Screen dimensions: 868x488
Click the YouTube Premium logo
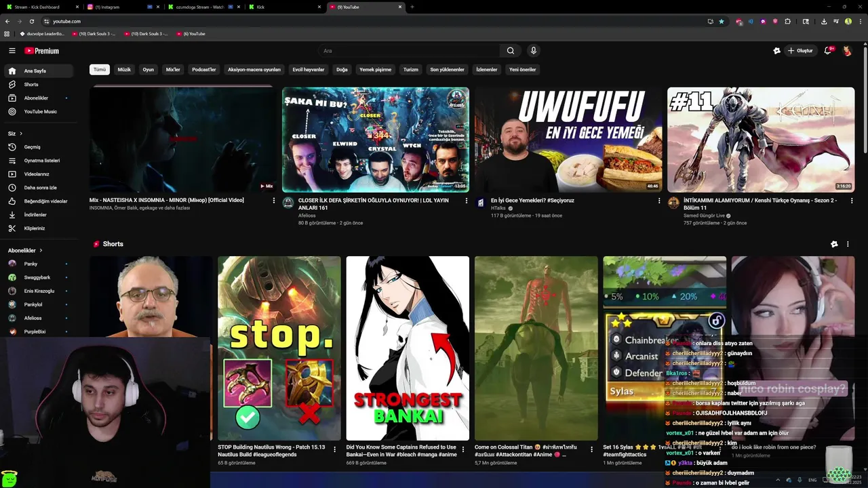[42, 51]
